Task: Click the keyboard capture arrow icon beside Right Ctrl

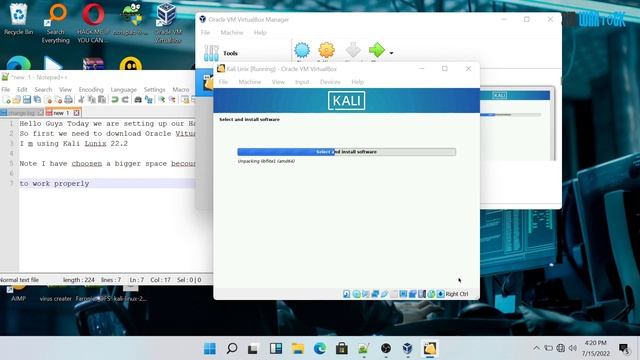Action: (440, 294)
